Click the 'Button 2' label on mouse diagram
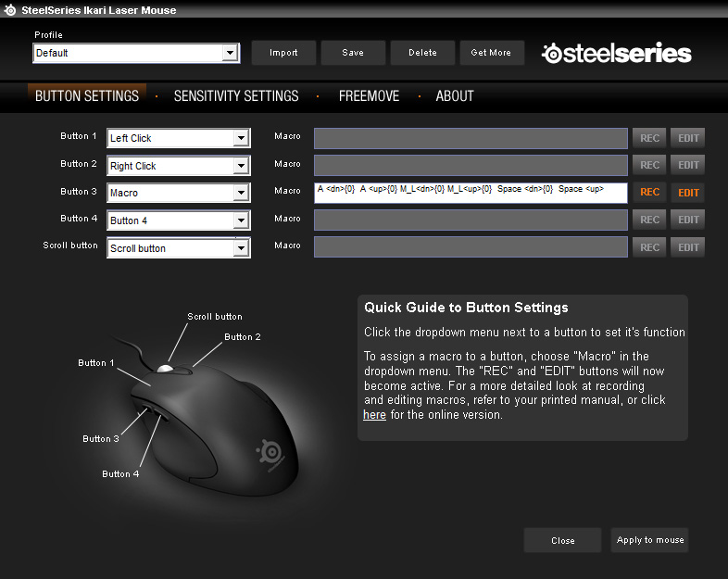The height and width of the screenshot is (579, 728). [x=243, y=337]
